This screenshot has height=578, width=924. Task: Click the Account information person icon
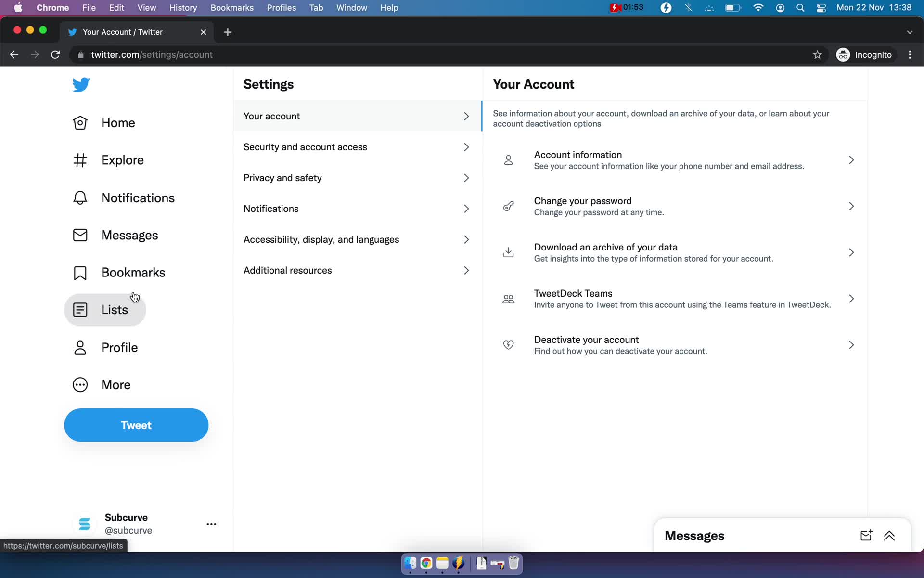508,160
